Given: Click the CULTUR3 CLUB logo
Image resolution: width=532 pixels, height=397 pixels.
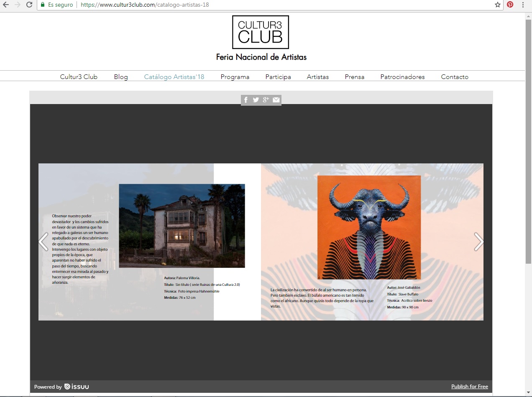Looking at the screenshot, I should click(260, 33).
